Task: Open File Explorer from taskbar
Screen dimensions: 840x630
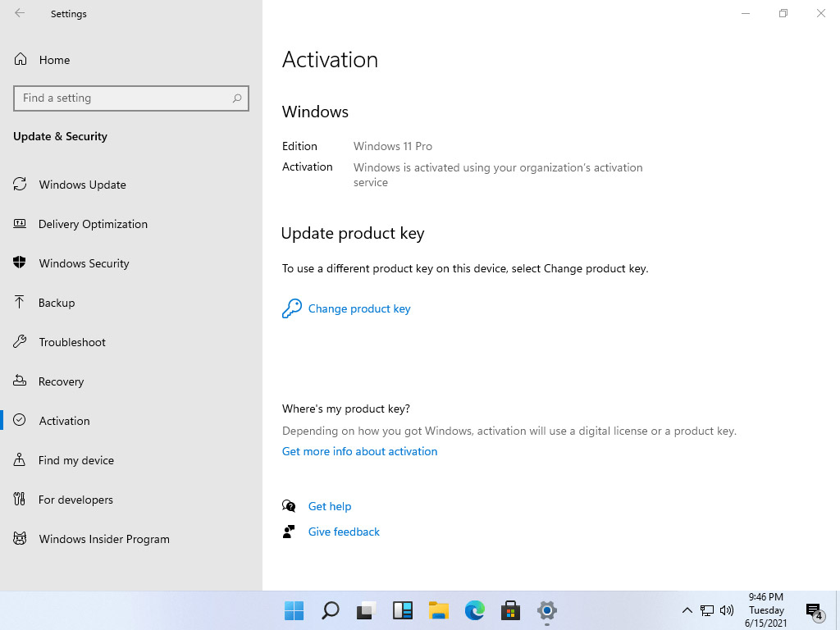Action: 439,610
